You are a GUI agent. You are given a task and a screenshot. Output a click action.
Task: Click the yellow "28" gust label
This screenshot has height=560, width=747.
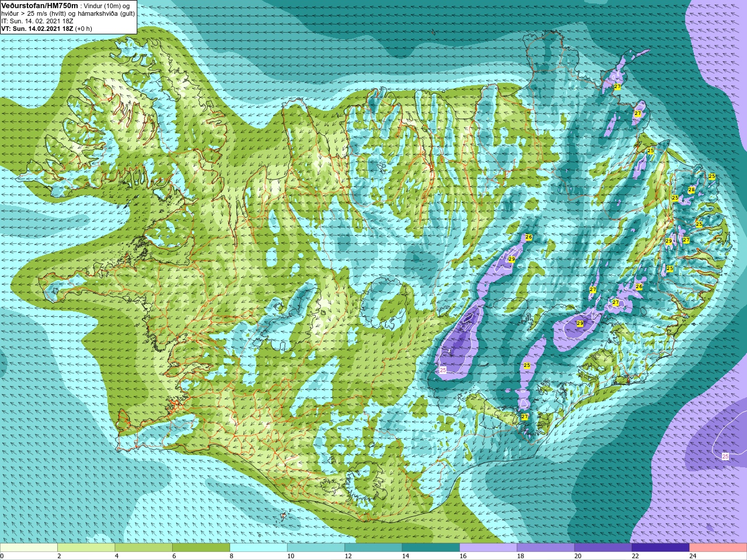(692, 190)
